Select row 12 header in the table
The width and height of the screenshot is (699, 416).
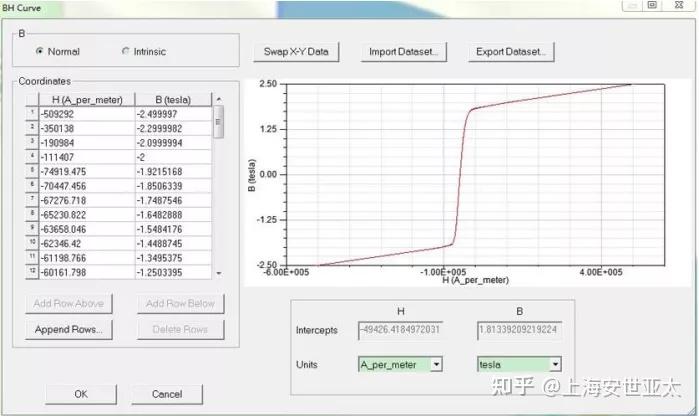(x=32, y=272)
